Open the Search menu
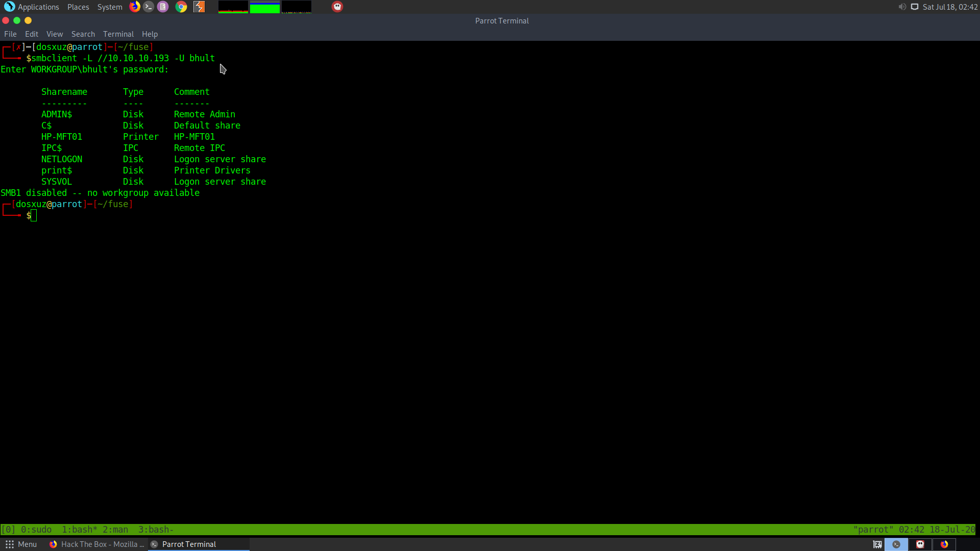The image size is (980, 551). 83,34
